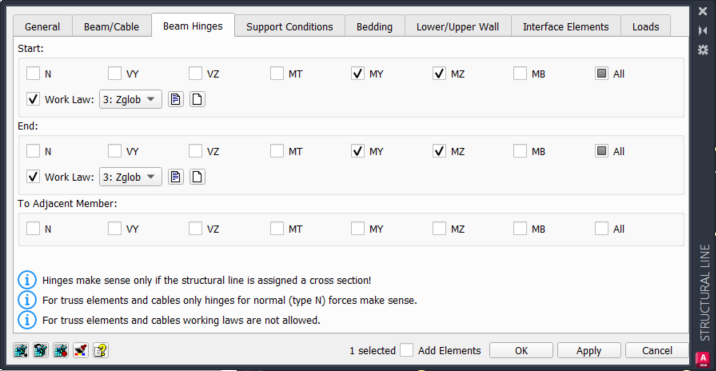
Task: Click the auto-hide pin icon in side strip
Action: (x=703, y=31)
